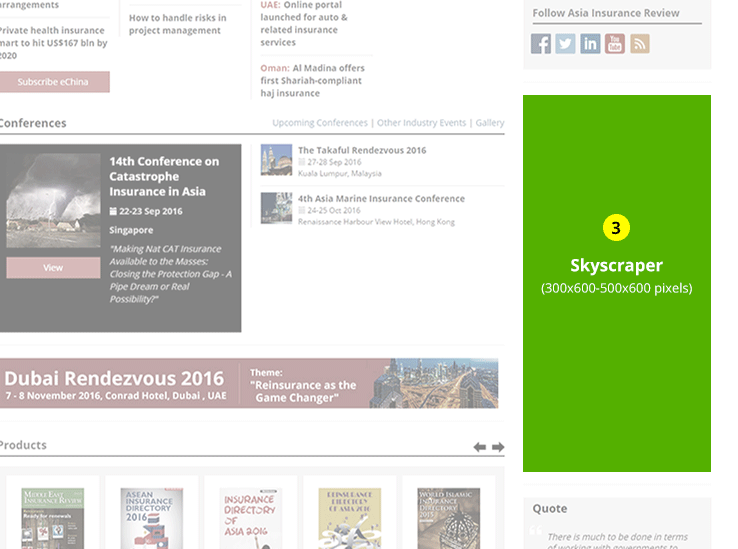Open 14th Conference on Catastrophe Insurance title
738x549 pixels.
pyautogui.click(x=164, y=177)
